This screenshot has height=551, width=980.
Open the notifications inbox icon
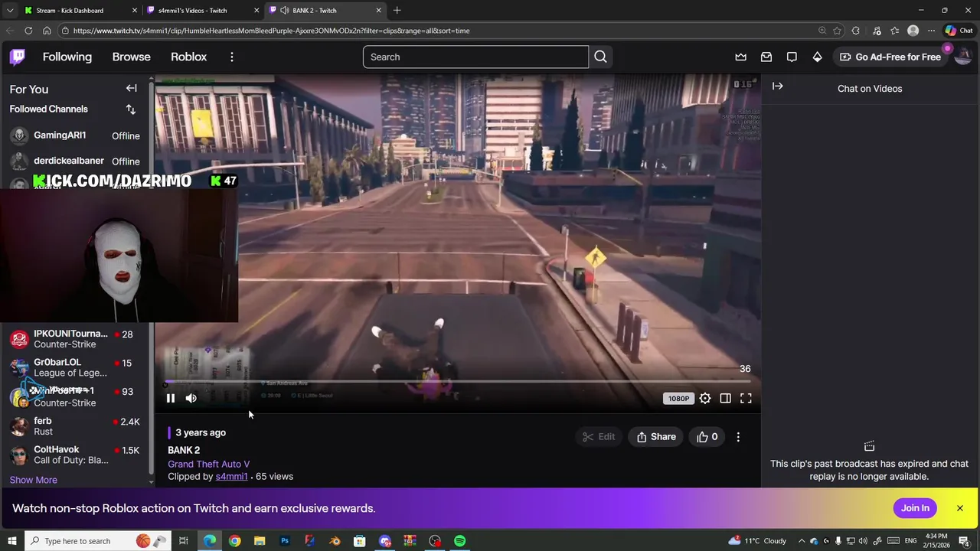[x=766, y=57]
